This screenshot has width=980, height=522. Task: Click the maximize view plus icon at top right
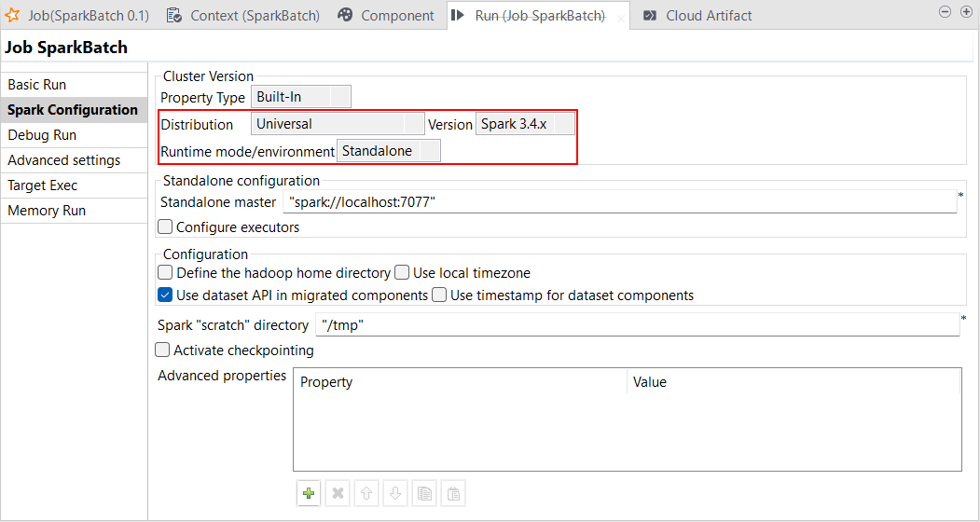(x=966, y=12)
